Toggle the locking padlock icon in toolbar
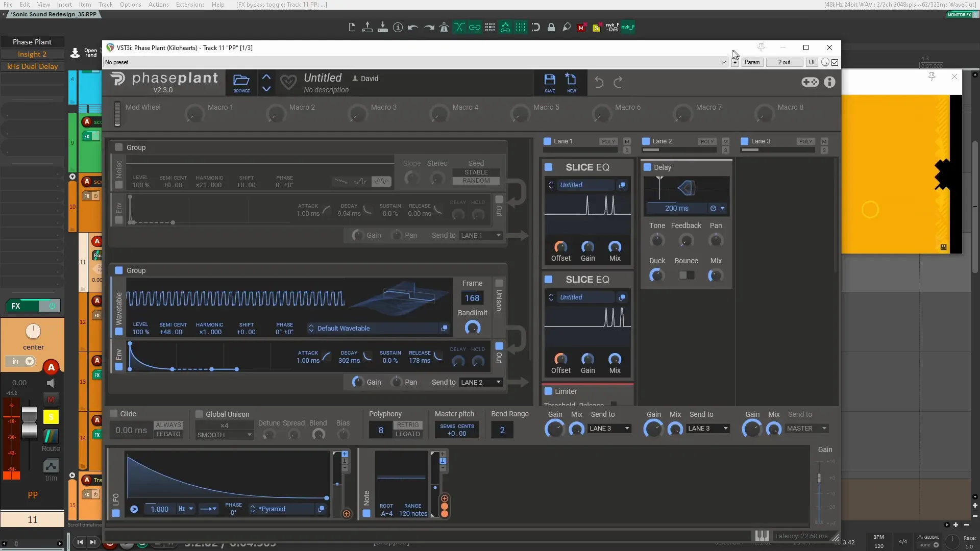The image size is (980, 551). (551, 28)
